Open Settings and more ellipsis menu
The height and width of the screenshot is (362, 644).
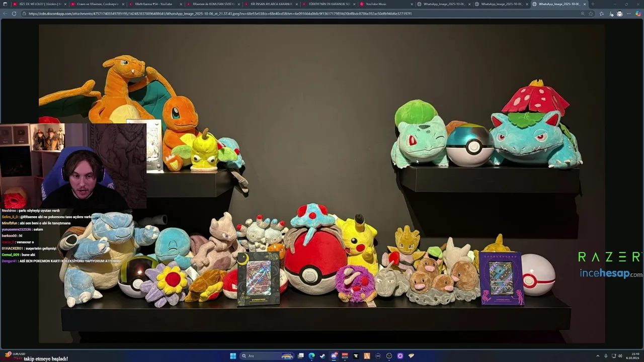pyautogui.click(x=629, y=14)
